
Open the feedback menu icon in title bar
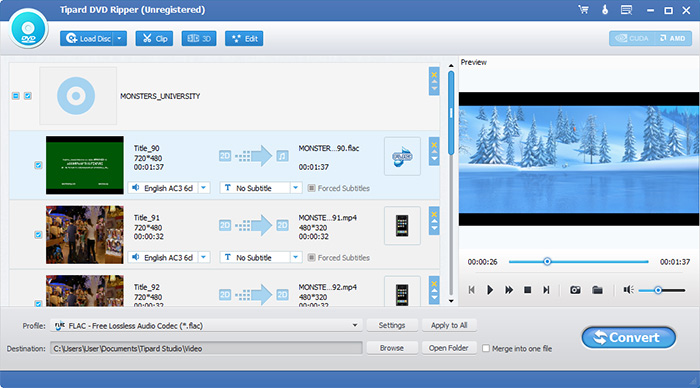[626, 10]
